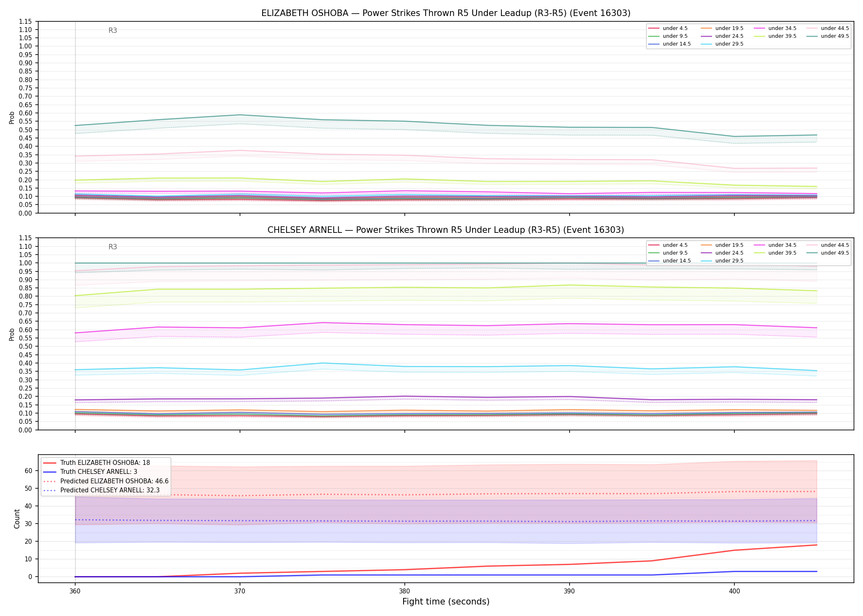Click the CHELSEY ARNELL chart title
The image size is (863, 616).
[446, 230]
